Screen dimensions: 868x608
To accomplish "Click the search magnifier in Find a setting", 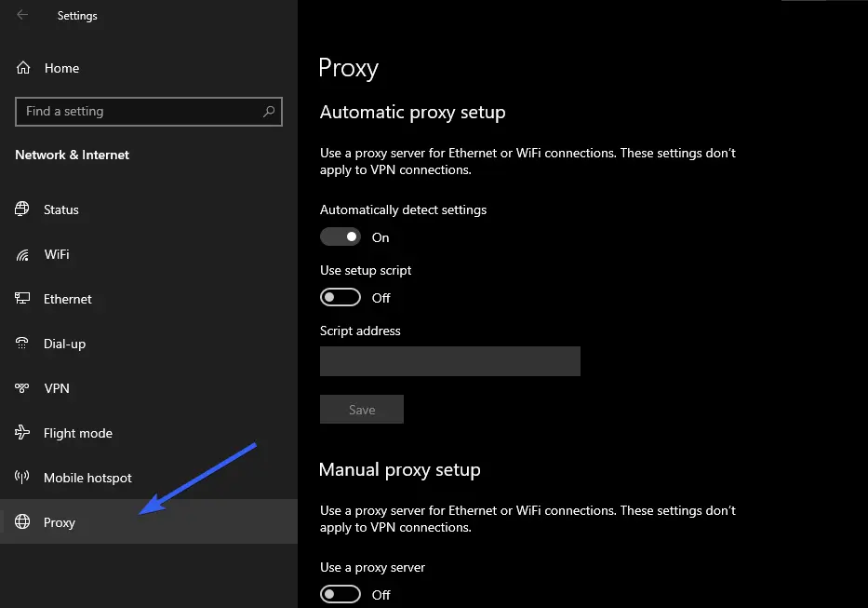I will pyautogui.click(x=269, y=111).
